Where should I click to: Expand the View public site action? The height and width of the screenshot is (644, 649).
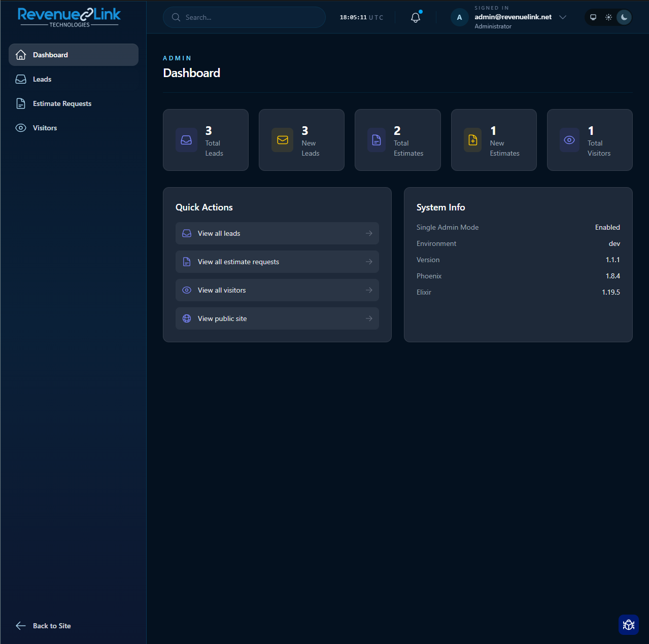pos(277,318)
